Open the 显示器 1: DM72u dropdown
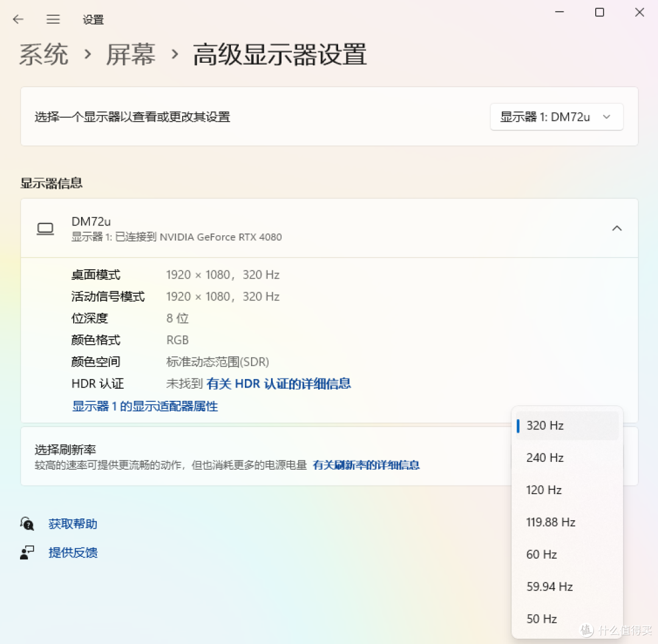Screen dimensions: 658x644 tap(556, 116)
